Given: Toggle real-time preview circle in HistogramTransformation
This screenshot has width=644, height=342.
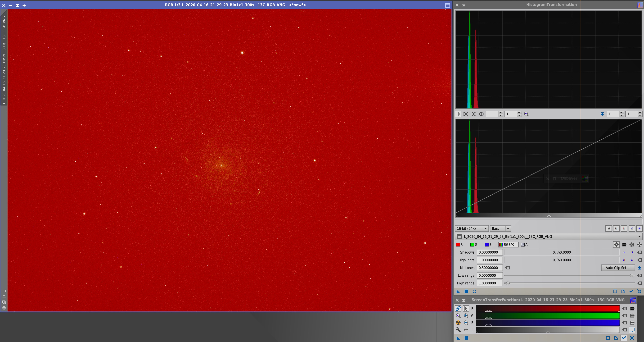Looking at the screenshot, I should (474, 291).
